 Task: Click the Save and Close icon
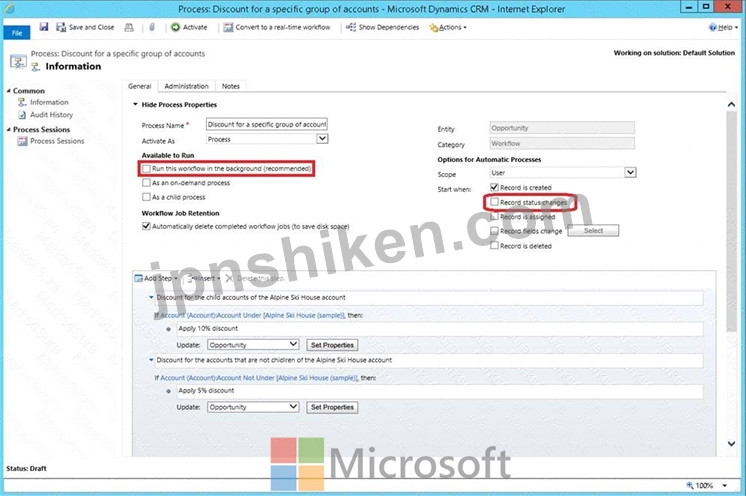(x=61, y=27)
